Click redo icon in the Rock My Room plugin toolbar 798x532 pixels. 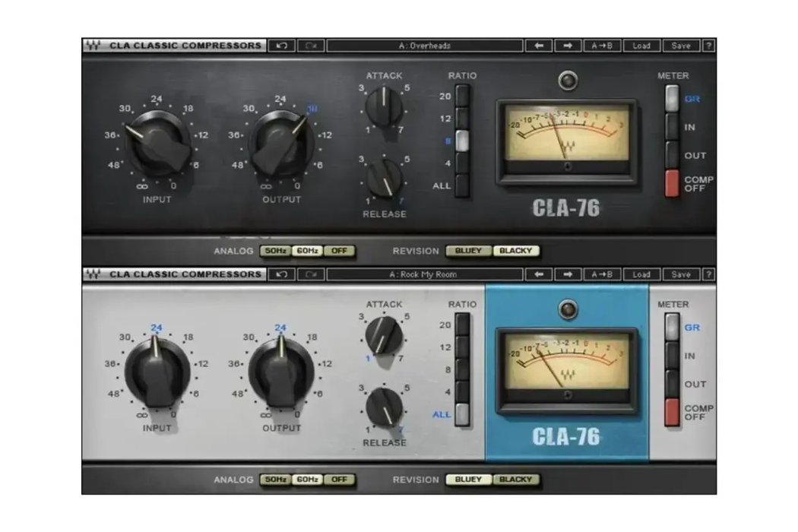310,274
